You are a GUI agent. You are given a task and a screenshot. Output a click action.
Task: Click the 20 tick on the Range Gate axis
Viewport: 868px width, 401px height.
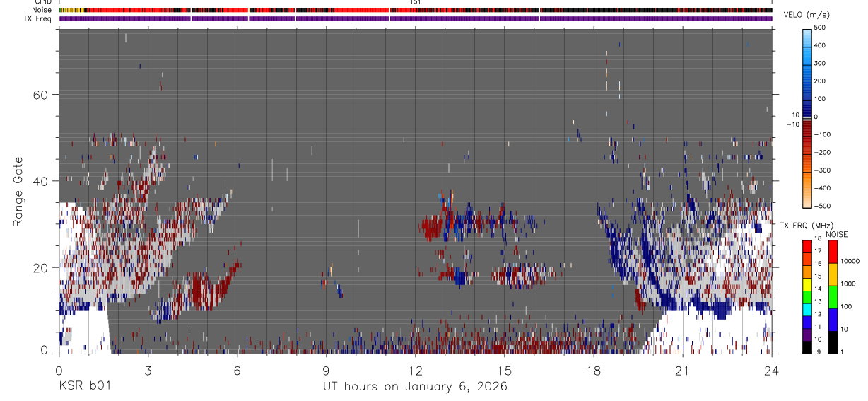pyautogui.click(x=41, y=267)
